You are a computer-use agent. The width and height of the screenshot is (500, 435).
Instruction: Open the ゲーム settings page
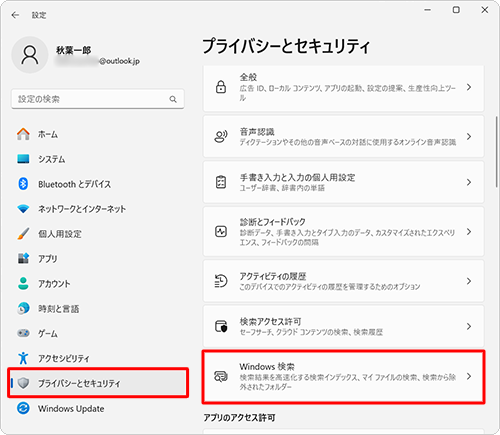[97, 333]
